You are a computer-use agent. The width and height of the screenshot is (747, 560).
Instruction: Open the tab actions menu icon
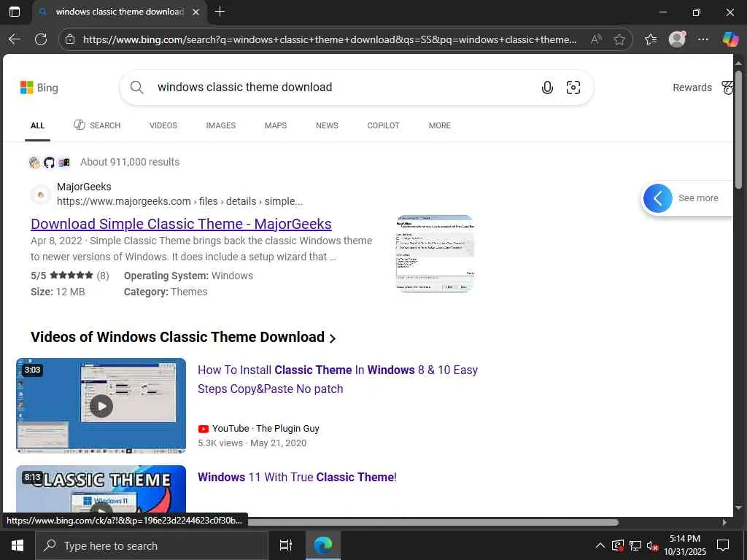[15, 12]
